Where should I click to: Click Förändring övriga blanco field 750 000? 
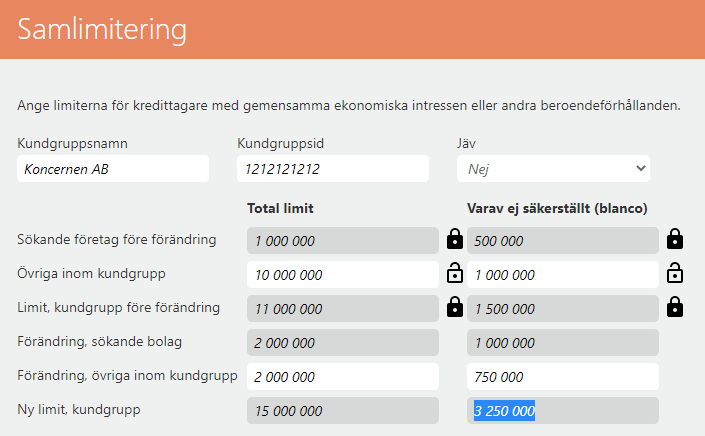[562, 377]
